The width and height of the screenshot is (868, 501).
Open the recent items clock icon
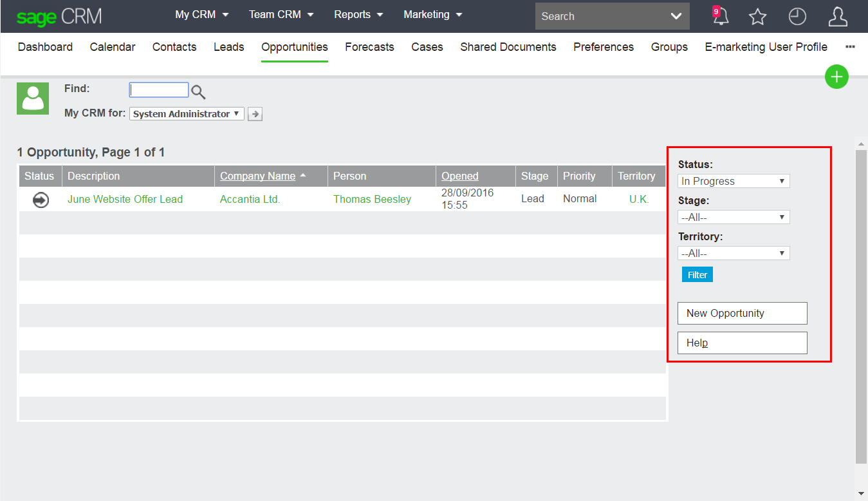797,17
